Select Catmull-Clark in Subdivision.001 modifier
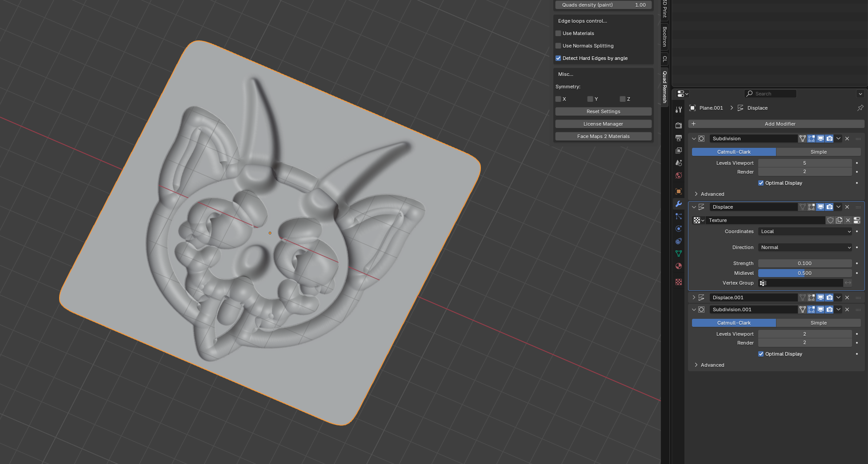The height and width of the screenshot is (464, 868). click(734, 323)
